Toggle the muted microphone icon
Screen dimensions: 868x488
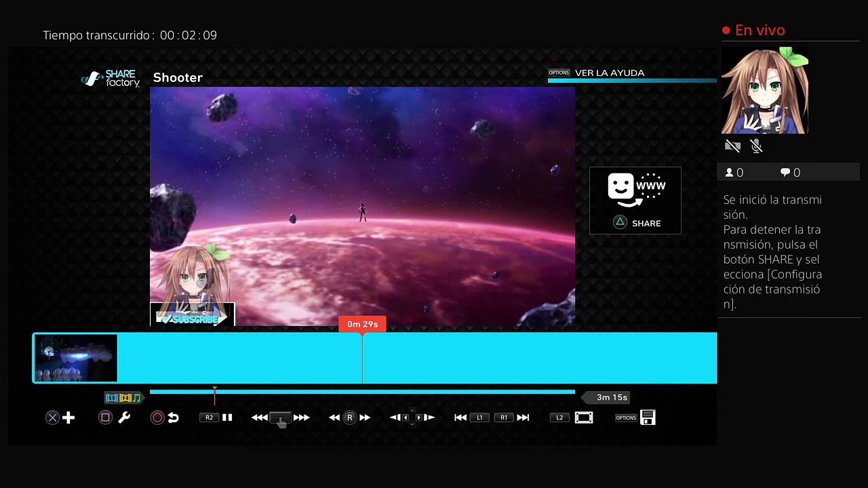757,146
